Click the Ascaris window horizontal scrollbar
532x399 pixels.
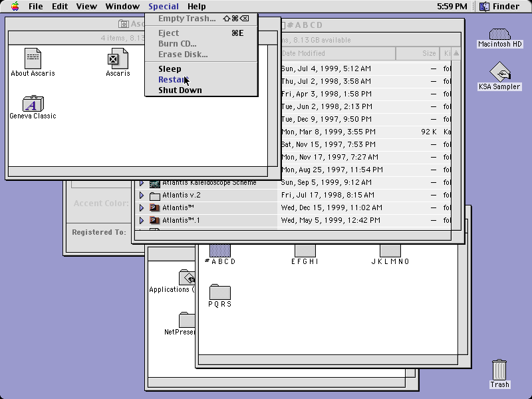click(138, 172)
